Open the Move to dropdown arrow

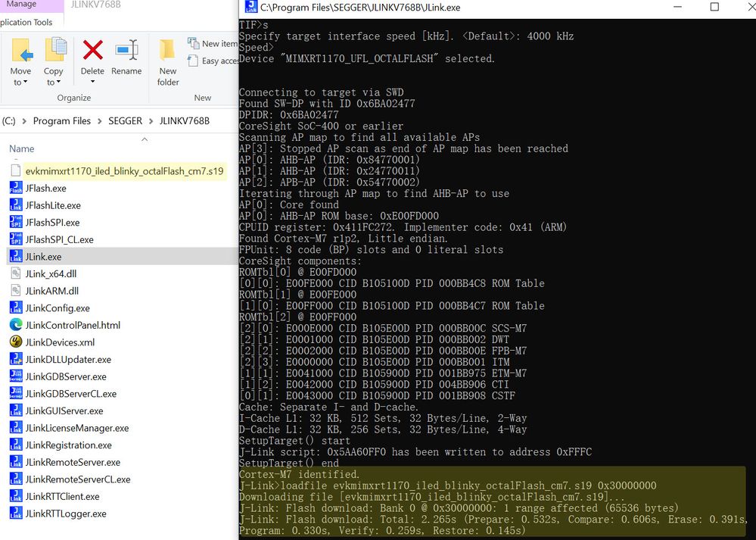tap(25, 83)
